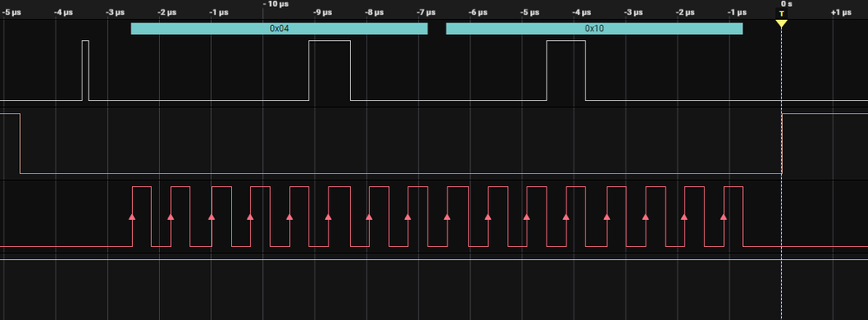Click the wide white pulse beneath the 0x04 frame

tap(329, 70)
